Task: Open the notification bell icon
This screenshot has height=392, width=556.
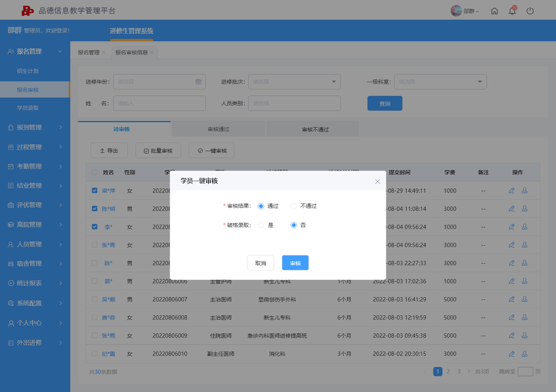Action: point(512,11)
